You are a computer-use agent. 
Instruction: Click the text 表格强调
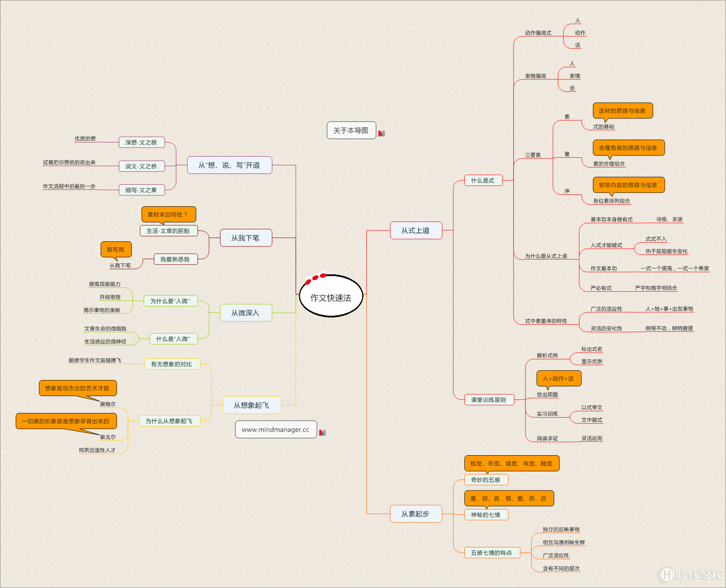click(535, 76)
